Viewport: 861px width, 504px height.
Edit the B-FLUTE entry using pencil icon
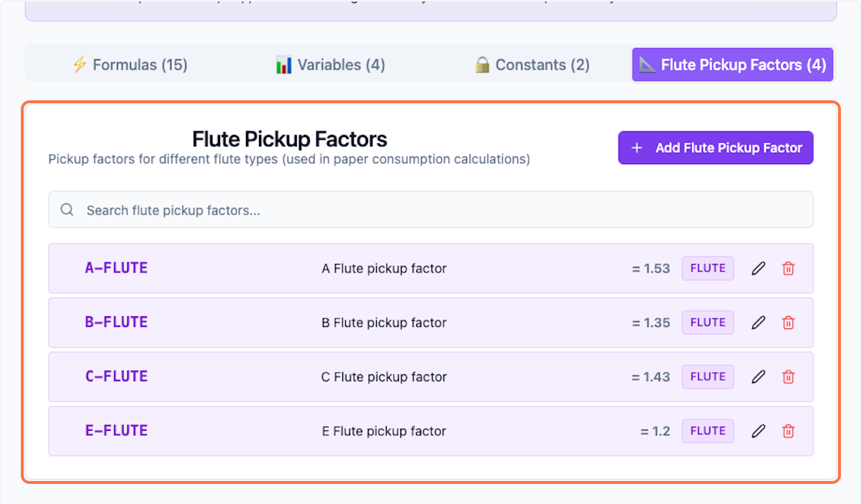758,323
